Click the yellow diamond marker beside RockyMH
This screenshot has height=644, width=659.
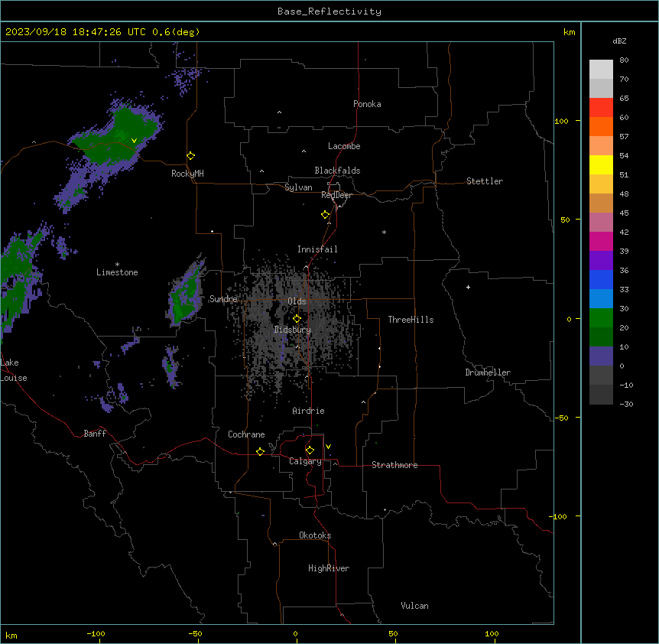pos(190,155)
